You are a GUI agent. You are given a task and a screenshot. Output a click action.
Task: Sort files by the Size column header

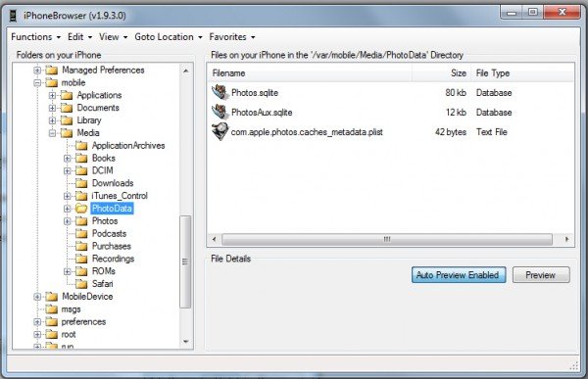(x=441, y=73)
